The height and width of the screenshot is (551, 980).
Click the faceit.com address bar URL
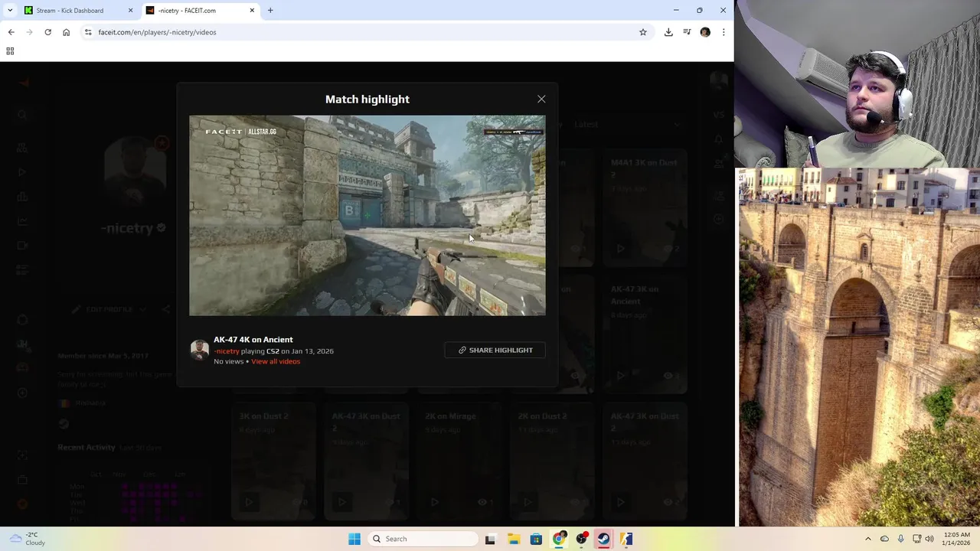[x=157, y=32]
